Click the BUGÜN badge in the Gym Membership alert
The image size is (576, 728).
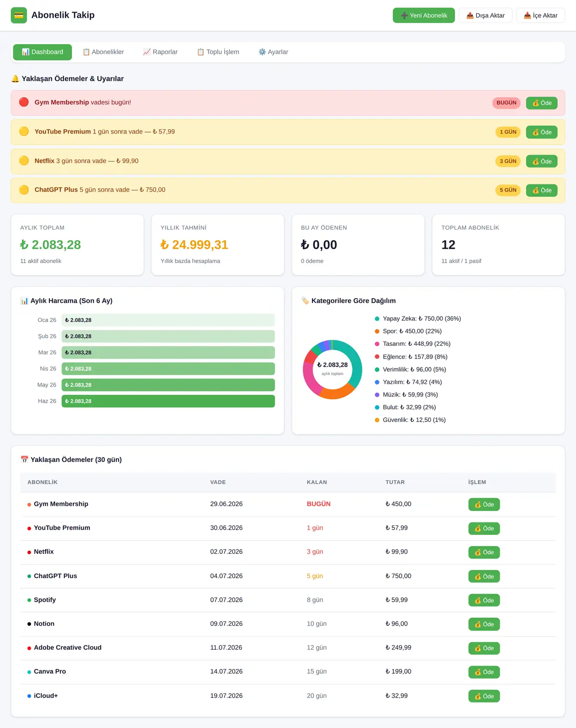[x=506, y=103]
